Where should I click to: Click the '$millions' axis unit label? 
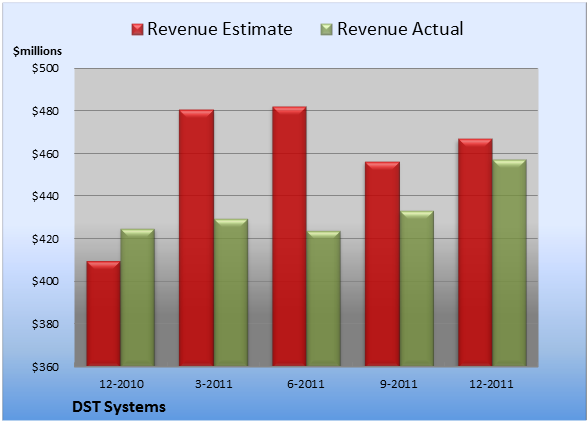(37, 51)
